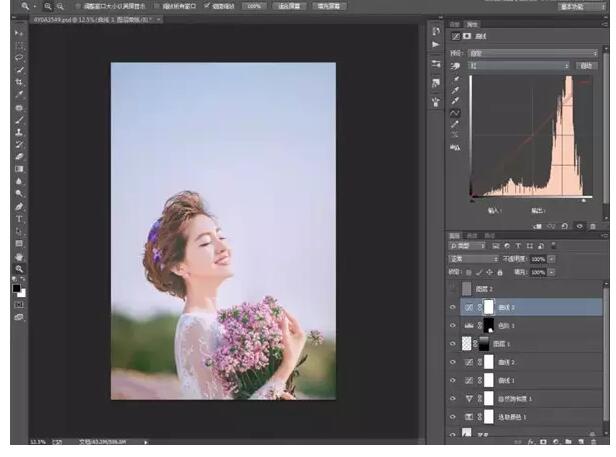
Task: Select the Clone Stamp tool
Action: click(20, 132)
